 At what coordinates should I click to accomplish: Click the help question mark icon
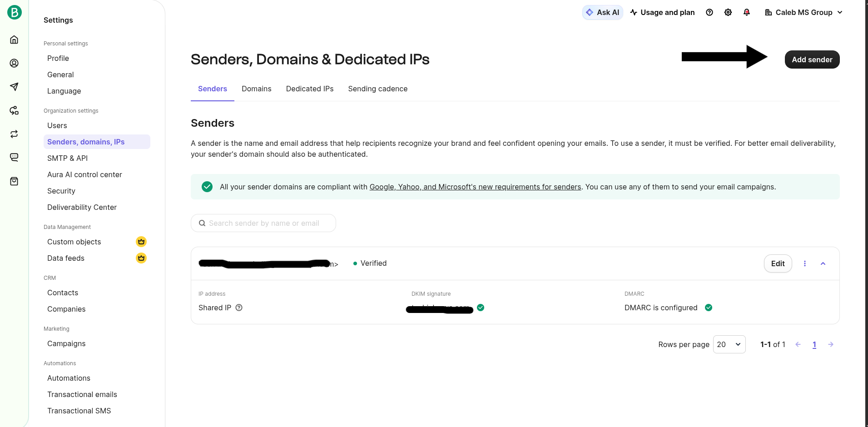click(709, 12)
